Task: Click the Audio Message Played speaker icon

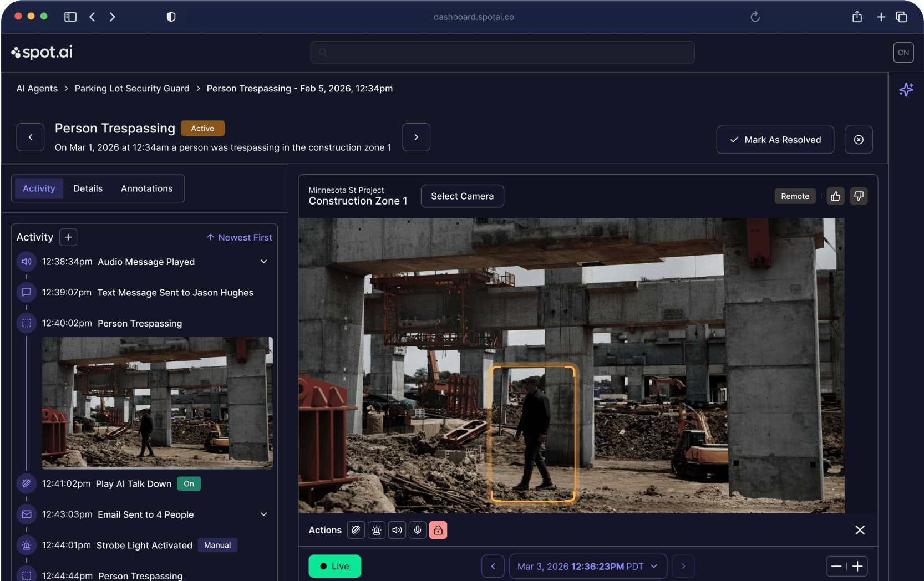Action: (x=26, y=262)
